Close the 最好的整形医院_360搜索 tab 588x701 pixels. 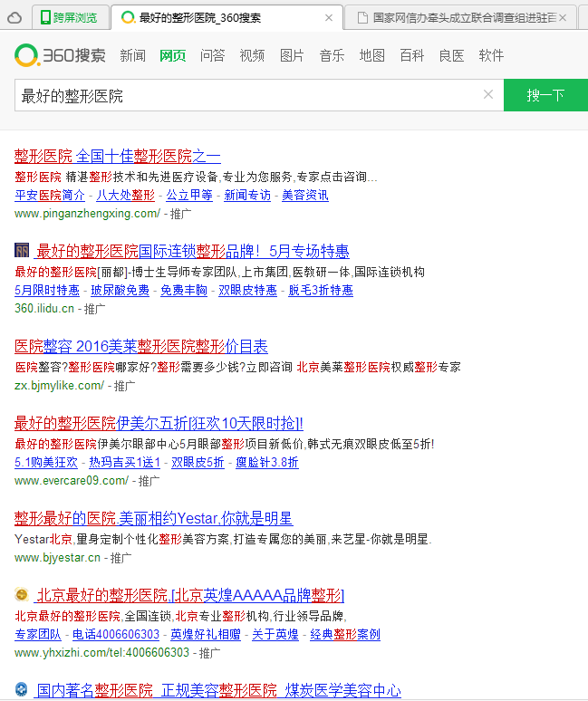click(329, 18)
